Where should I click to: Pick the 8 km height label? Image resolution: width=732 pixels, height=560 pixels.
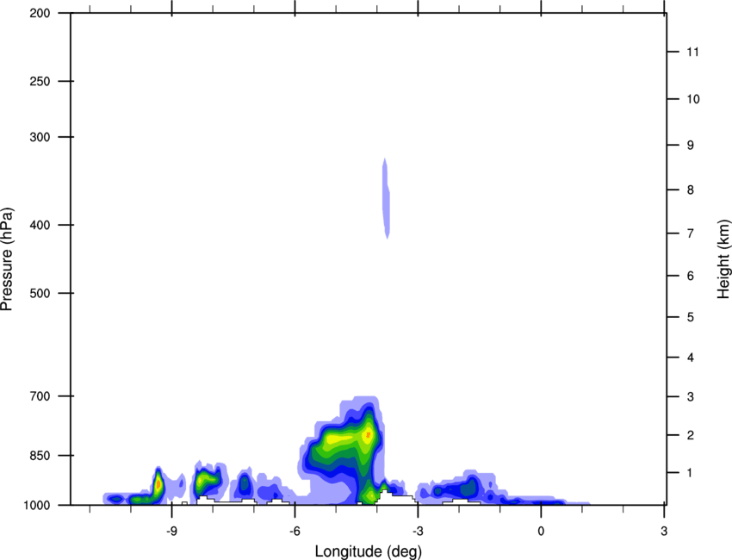(691, 190)
